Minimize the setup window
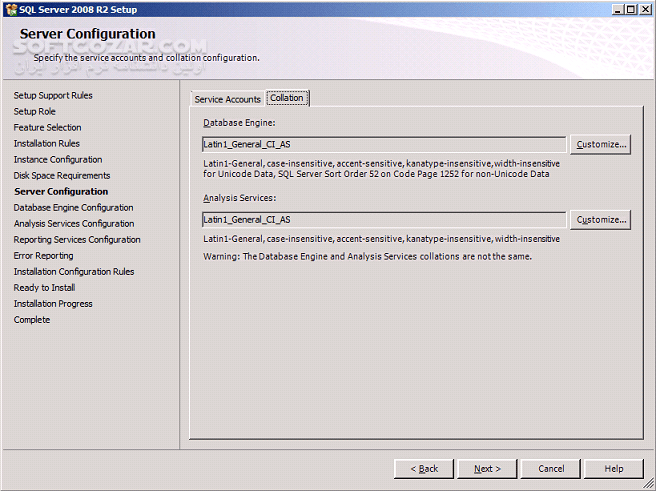656x491 pixels. (x=618, y=9)
